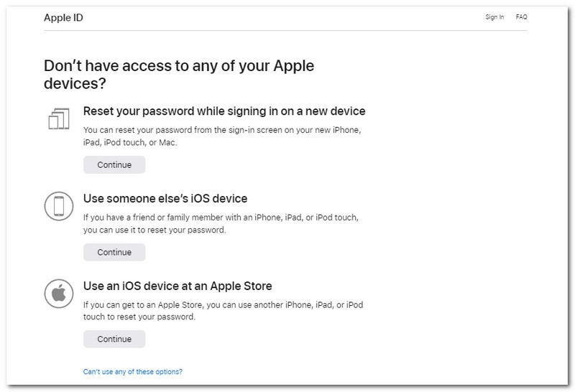The image size is (575, 392).
Task: Continue under Use someone else's iOS device
Action: point(114,252)
